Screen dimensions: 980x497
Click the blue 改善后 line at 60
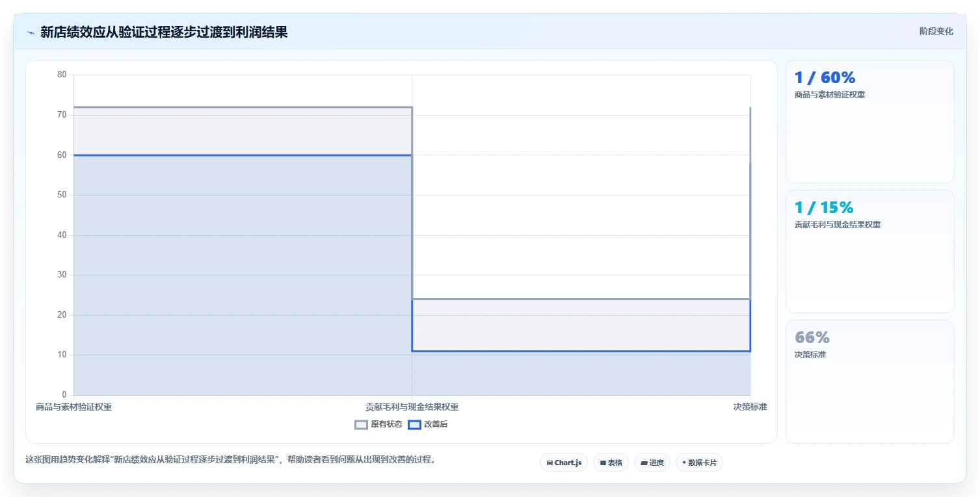click(x=243, y=155)
